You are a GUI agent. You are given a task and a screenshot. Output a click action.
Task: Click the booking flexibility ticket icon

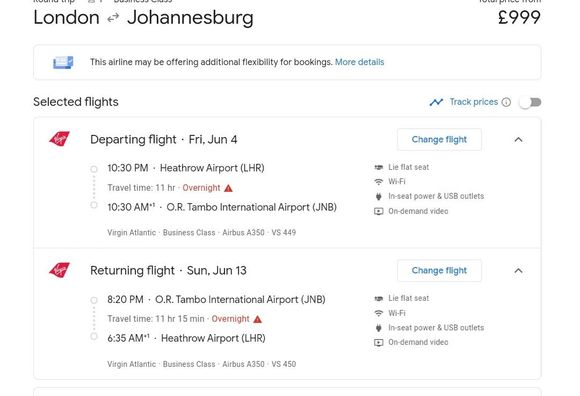tap(63, 62)
